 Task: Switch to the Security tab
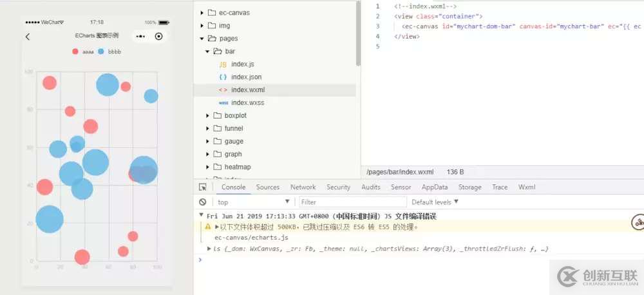339,187
